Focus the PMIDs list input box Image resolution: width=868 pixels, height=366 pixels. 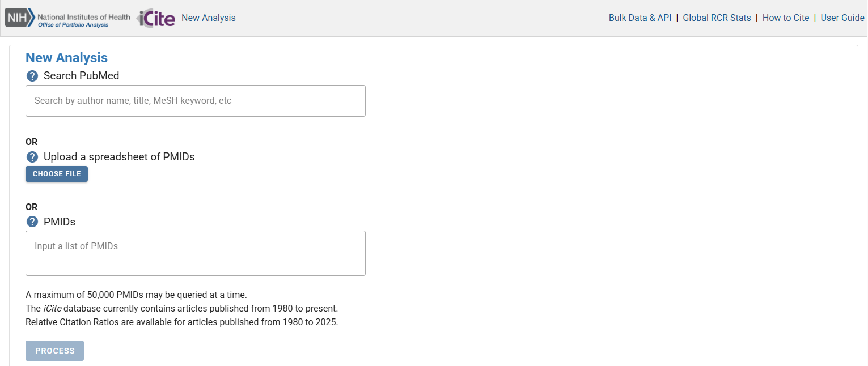coord(195,253)
